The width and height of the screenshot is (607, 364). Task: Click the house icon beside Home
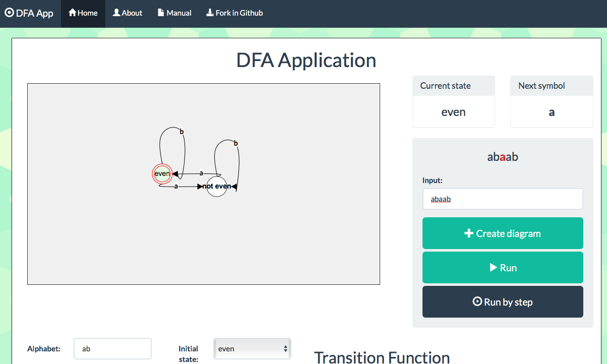(73, 13)
